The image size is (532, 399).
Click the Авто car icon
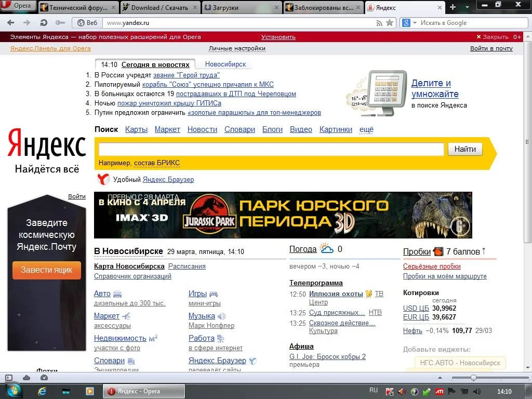pyautogui.click(x=117, y=294)
